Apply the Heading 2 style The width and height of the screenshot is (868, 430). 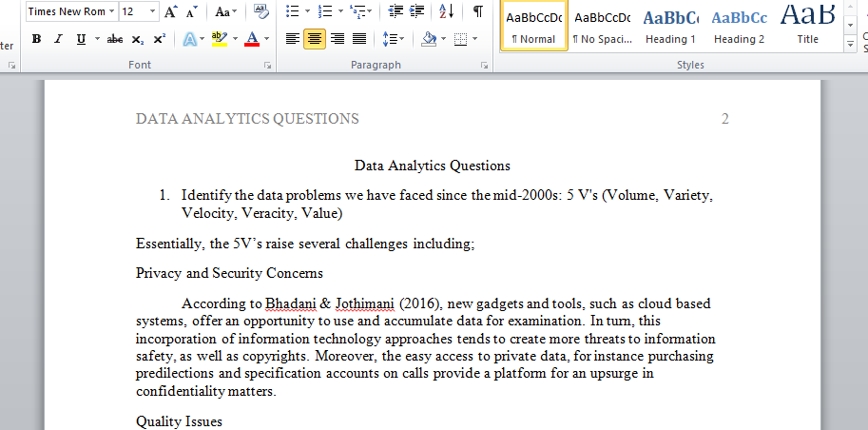coord(739,27)
